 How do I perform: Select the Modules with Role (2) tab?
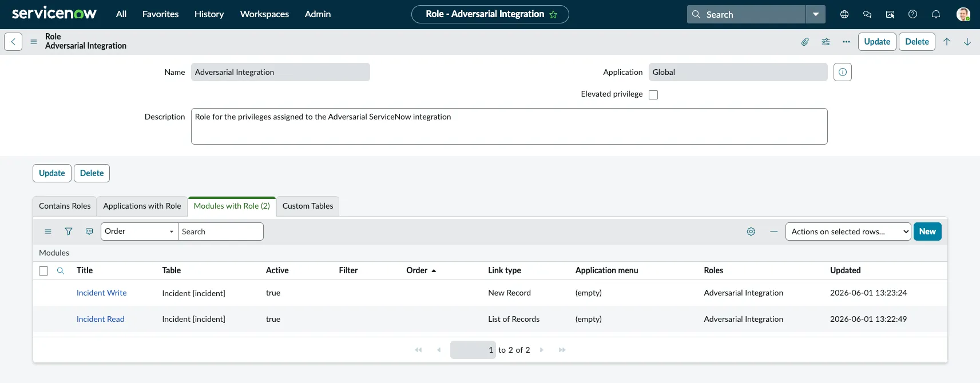(232, 206)
